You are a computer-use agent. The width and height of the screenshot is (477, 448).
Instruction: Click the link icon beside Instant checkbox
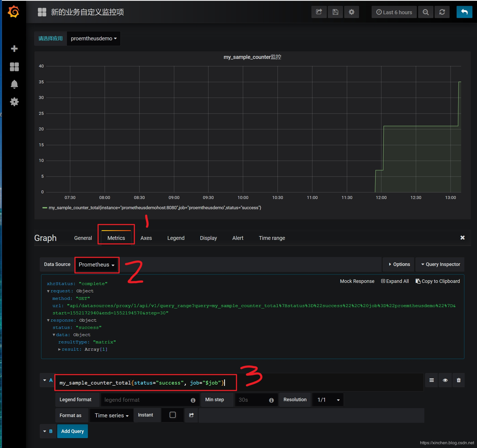(x=191, y=415)
